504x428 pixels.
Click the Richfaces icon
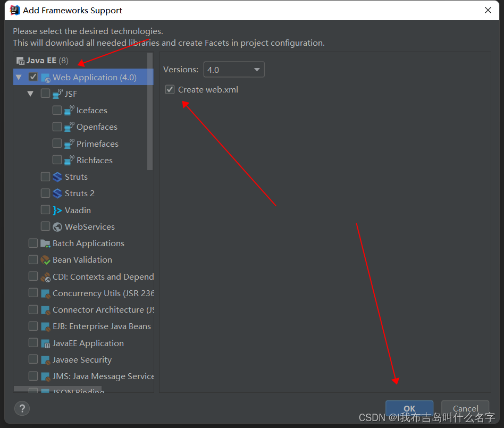[x=70, y=160]
